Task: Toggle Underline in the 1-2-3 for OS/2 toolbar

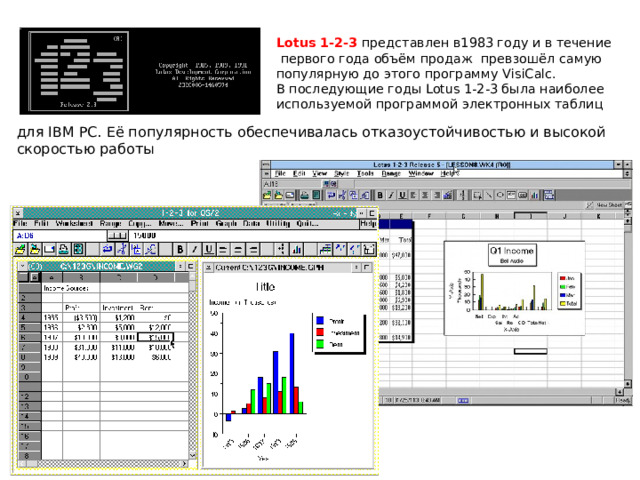Action: coord(209,249)
